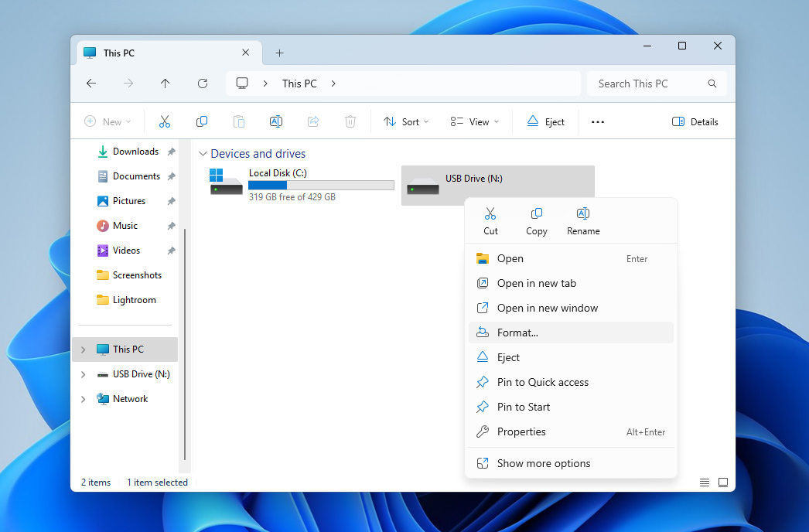Open Music in the sidebar
Screen dimensions: 809x532
coord(125,226)
